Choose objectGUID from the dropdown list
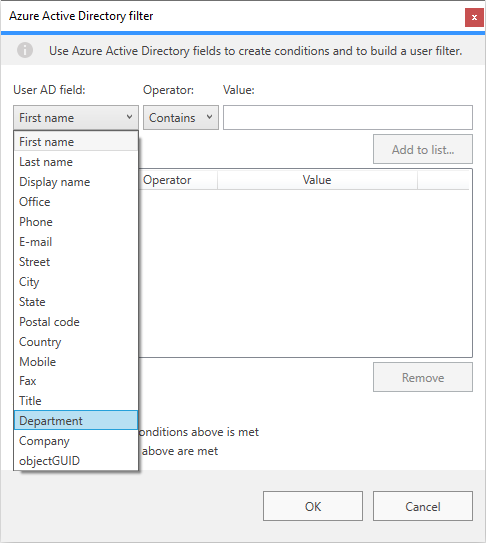Image resolution: width=486 pixels, height=543 pixels. [x=76, y=461]
